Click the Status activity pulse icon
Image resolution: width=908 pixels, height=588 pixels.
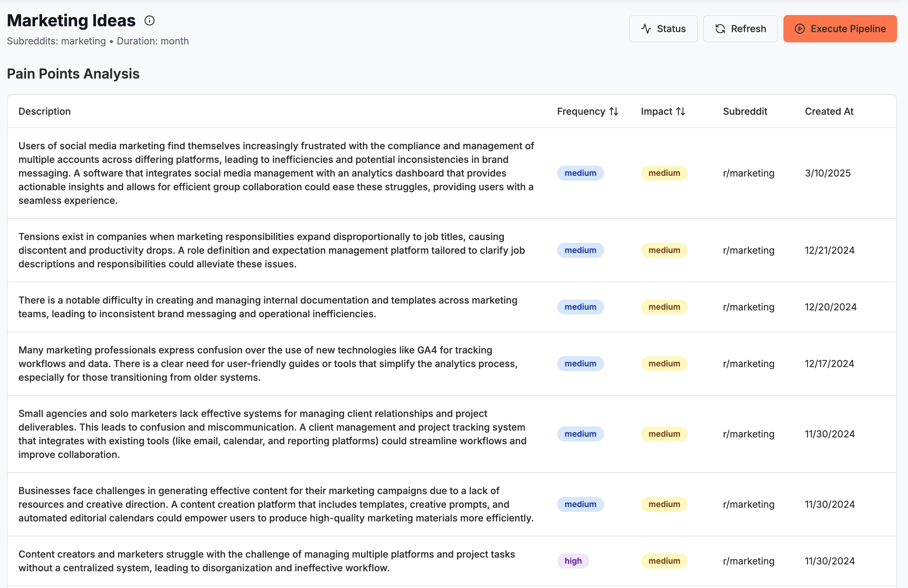point(646,29)
